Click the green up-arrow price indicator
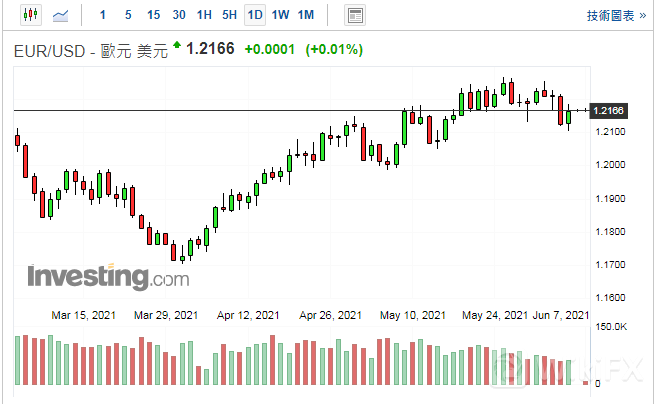This screenshot has width=654, height=404. point(177,45)
